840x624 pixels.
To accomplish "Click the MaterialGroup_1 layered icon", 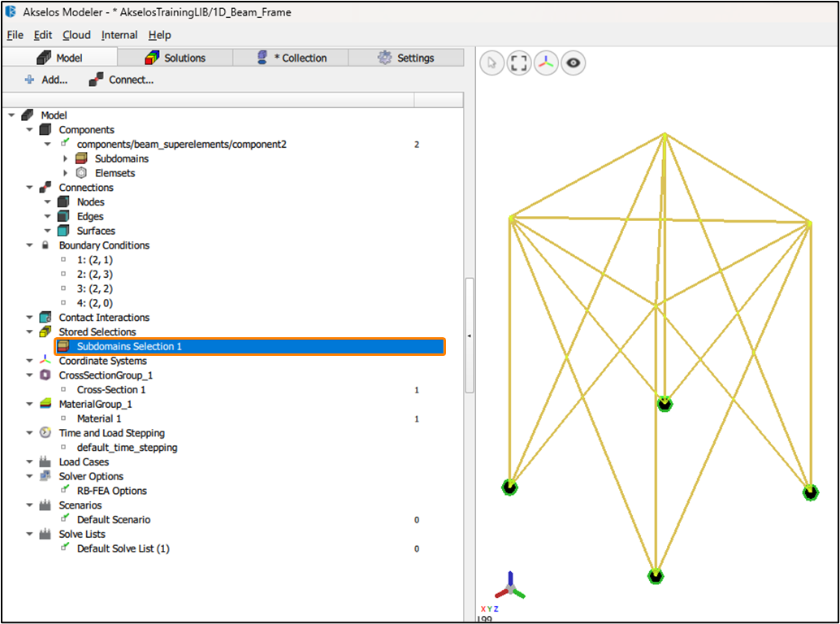I will click(x=45, y=404).
